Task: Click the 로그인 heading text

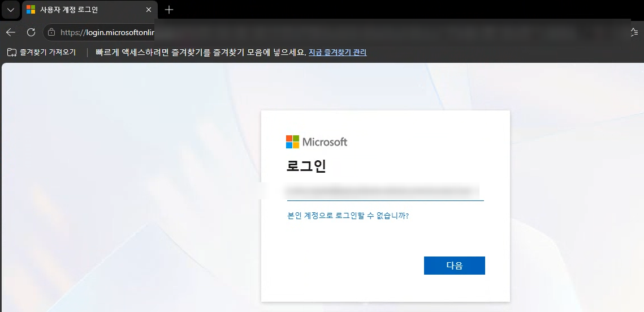Action: 306,166
